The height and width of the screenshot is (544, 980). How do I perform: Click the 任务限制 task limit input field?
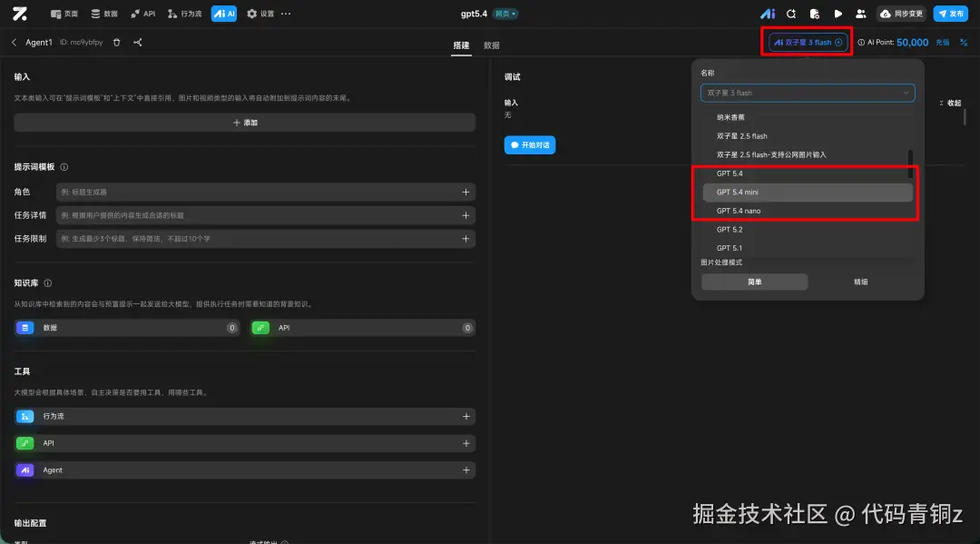pyautogui.click(x=266, y=239)
